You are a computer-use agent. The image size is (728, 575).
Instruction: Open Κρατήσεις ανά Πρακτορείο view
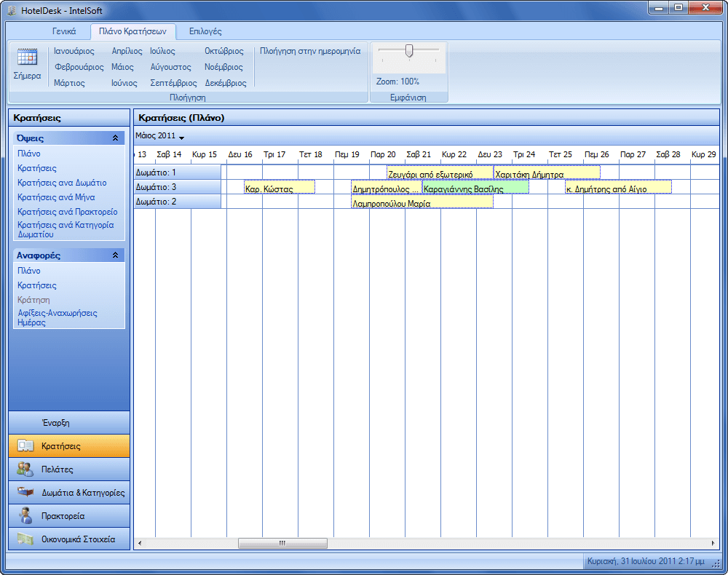point(68,212)
